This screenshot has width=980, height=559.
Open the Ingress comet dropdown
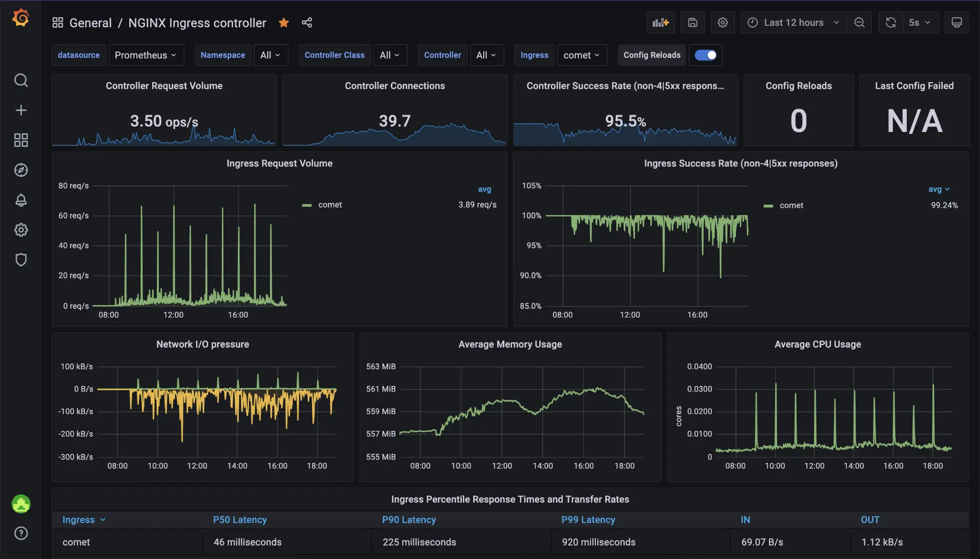(x=581, y=55)
